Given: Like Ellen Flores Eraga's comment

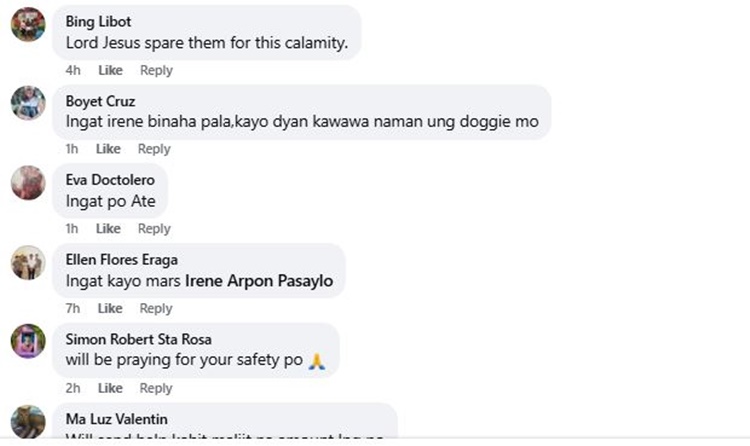Looking at the screenshot, I should (x=110, y=308).
